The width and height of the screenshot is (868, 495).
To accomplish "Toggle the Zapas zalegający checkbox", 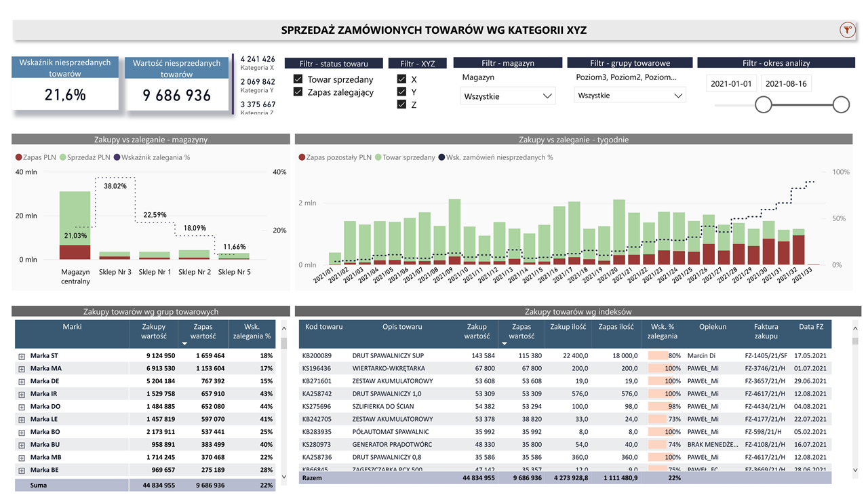I will pos(298,92).
